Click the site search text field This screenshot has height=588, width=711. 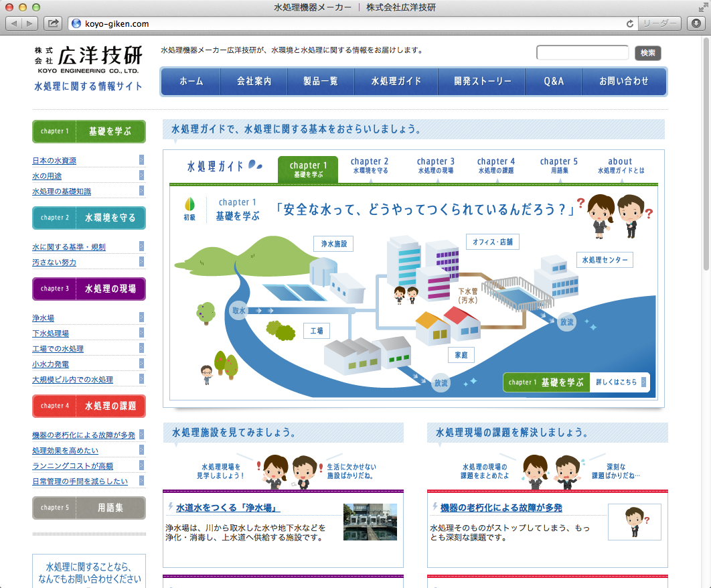(x=582, y=53)
